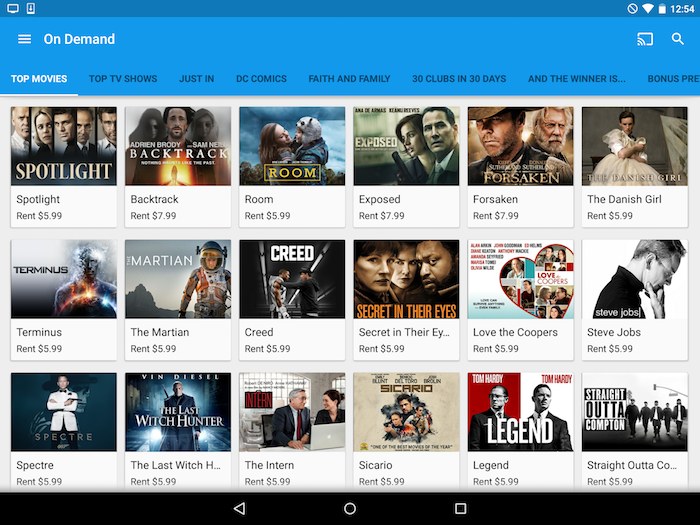The width and height of the screenshot is (700, 525).
Task: Open The Danish Girl poster
Action: tap(635, 146)
